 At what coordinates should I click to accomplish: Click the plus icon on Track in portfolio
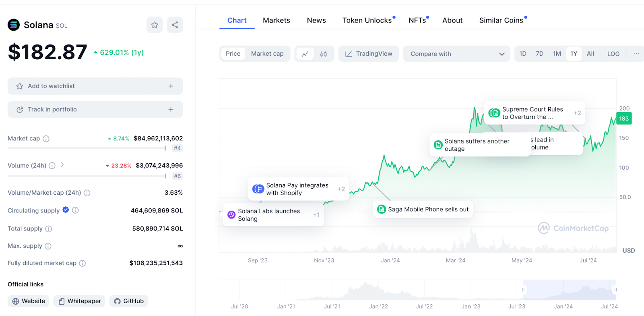(171, 110)
